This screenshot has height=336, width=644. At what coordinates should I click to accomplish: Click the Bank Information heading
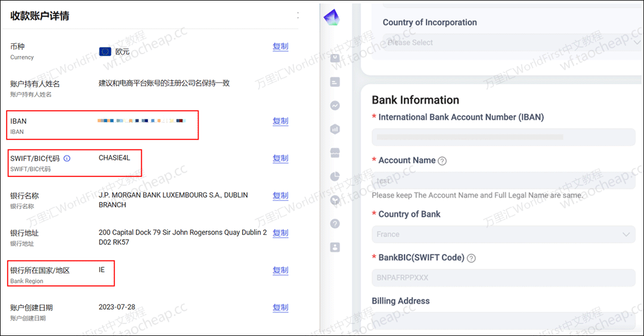click(415, 99)
